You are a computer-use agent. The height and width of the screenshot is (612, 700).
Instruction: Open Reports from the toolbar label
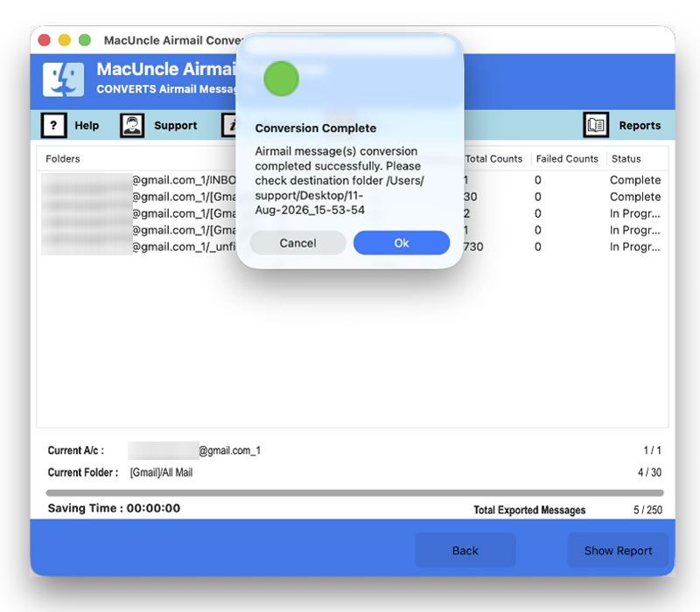(640, 125)
